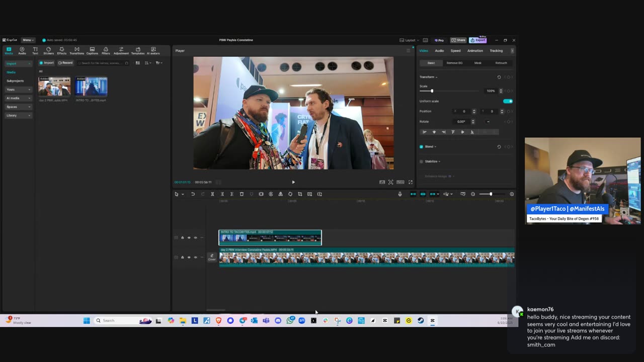The width and height of the screenshot is (644, 362).
Task: Zoom out timeline with minus icon
Action: pos(472,194)
